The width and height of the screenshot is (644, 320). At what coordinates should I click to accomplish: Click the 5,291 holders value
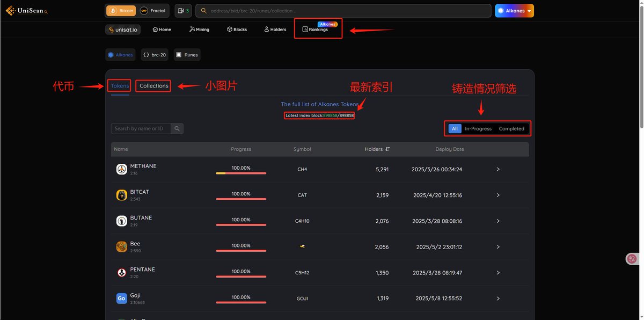point(382,169)
